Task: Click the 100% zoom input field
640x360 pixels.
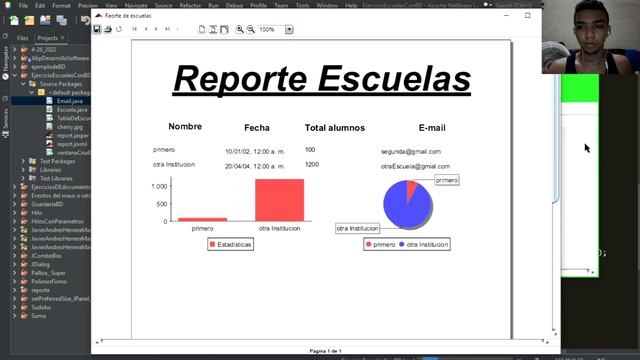Action: click(271, 29)
